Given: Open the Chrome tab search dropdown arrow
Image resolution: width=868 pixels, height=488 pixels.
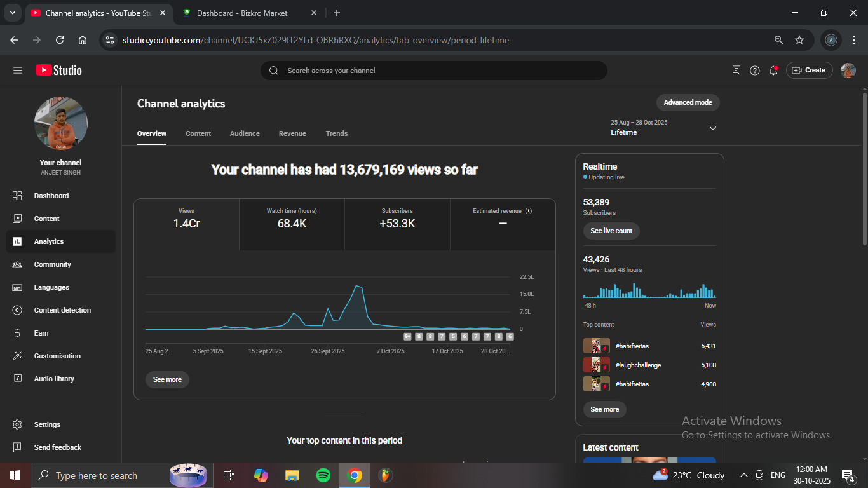Looking at the screenshot, I should tap(12, 13).
